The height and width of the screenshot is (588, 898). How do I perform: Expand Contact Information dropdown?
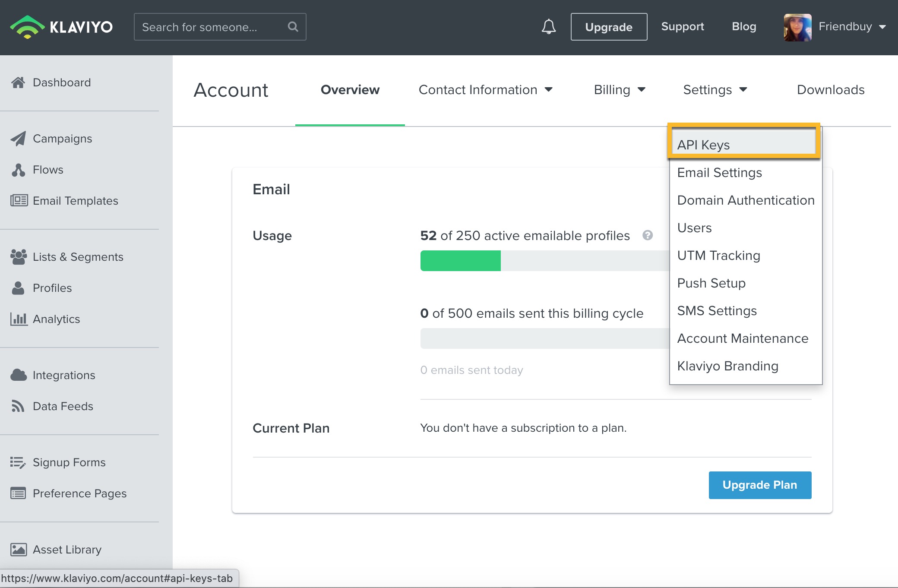[x=486, y=90]
